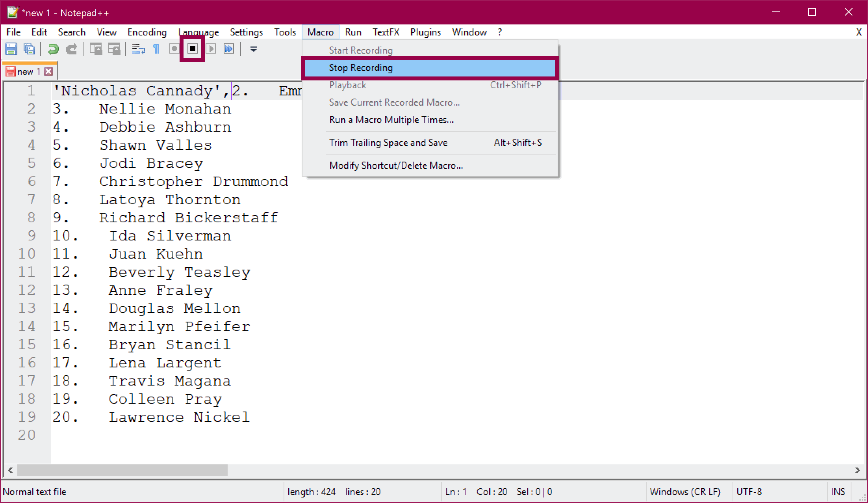Click the Stop Recording square toolbar button

pyautogui.click(x=193, y=49)
